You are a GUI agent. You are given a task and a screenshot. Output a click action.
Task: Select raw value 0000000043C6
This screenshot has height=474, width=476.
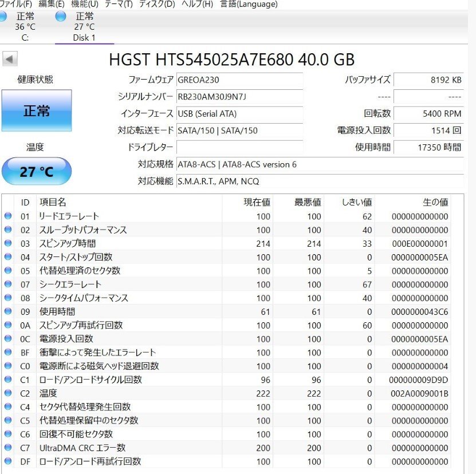420,312
